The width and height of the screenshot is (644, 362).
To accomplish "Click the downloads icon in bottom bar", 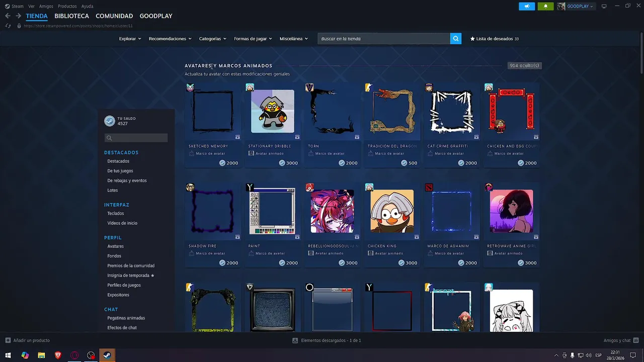I will [295, 340].
